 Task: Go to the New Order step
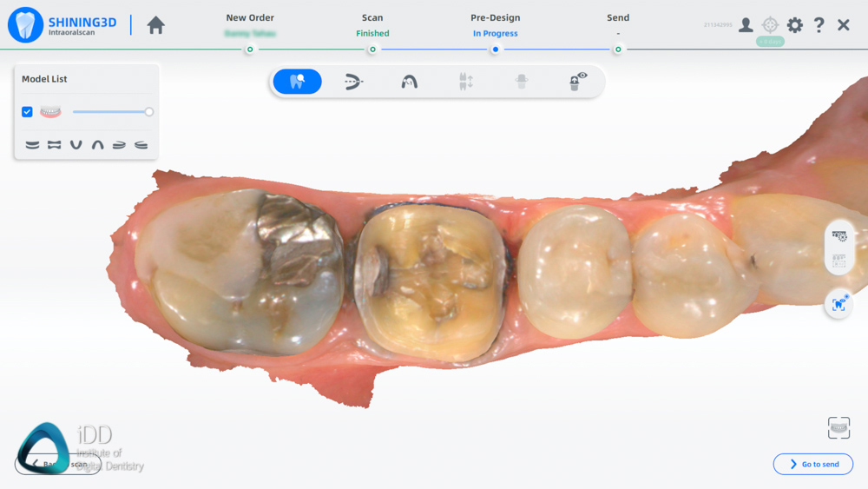point(250,49)
